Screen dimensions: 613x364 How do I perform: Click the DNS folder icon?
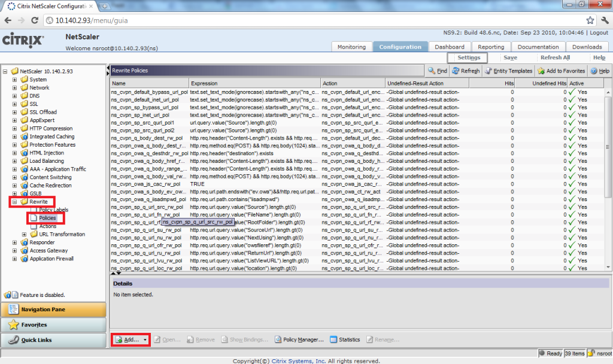click(24, 96)
